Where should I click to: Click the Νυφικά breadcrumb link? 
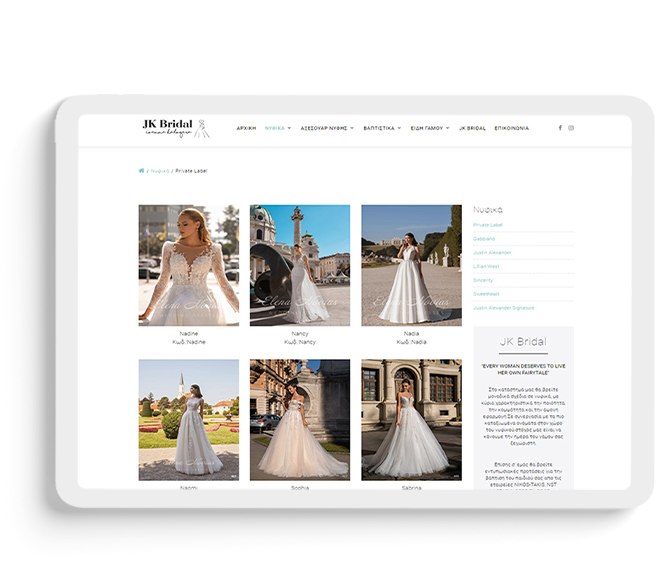(160, 171)
